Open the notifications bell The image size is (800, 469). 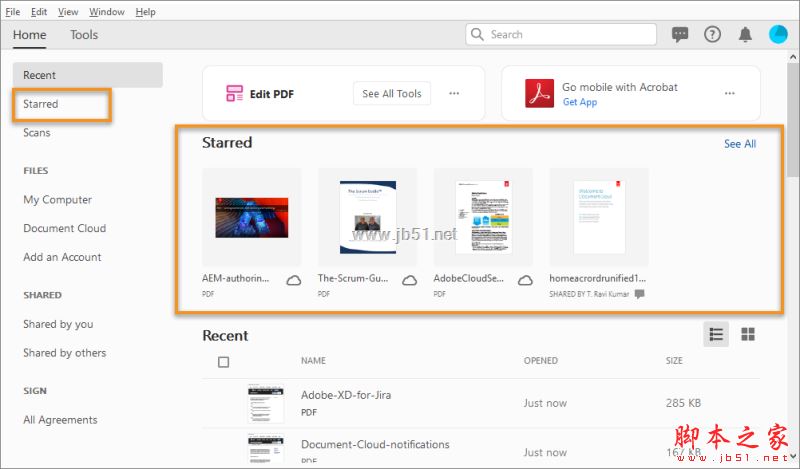745,35
